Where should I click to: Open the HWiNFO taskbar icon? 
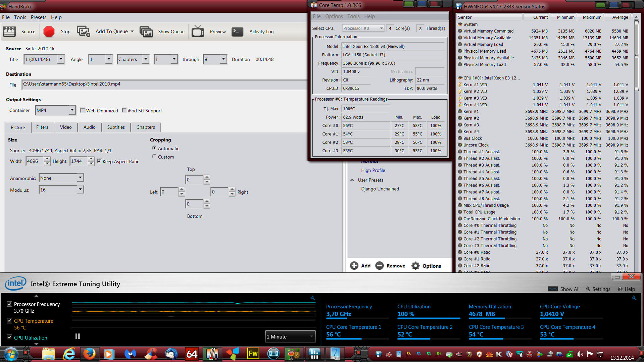pos(314,354)
